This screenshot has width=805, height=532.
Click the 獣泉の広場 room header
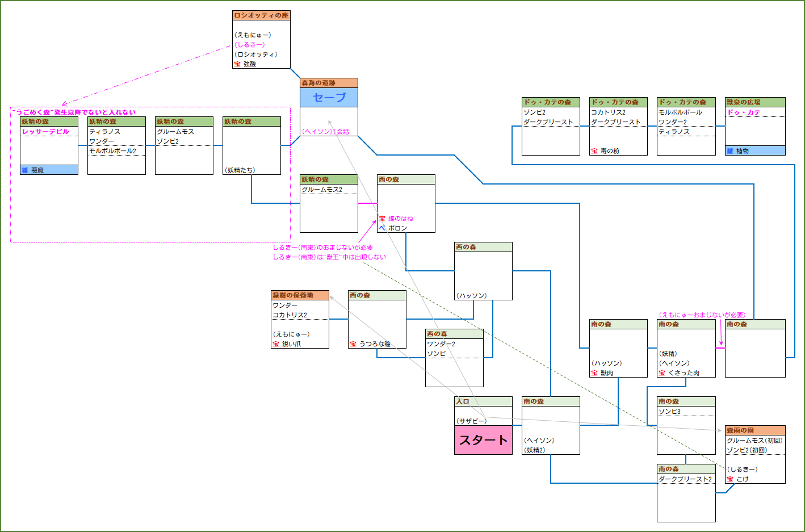[x=755, y=102]
